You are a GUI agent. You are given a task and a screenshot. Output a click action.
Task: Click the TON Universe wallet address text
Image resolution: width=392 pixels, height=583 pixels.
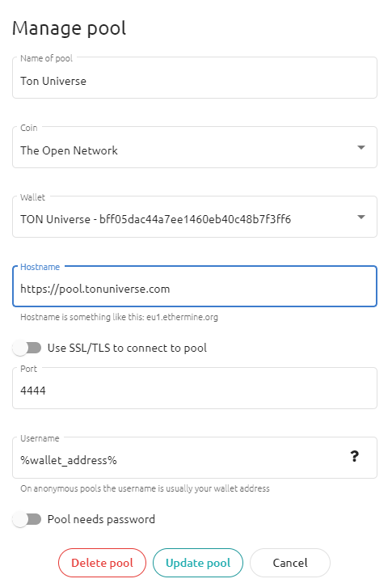(x=155, y=219)
